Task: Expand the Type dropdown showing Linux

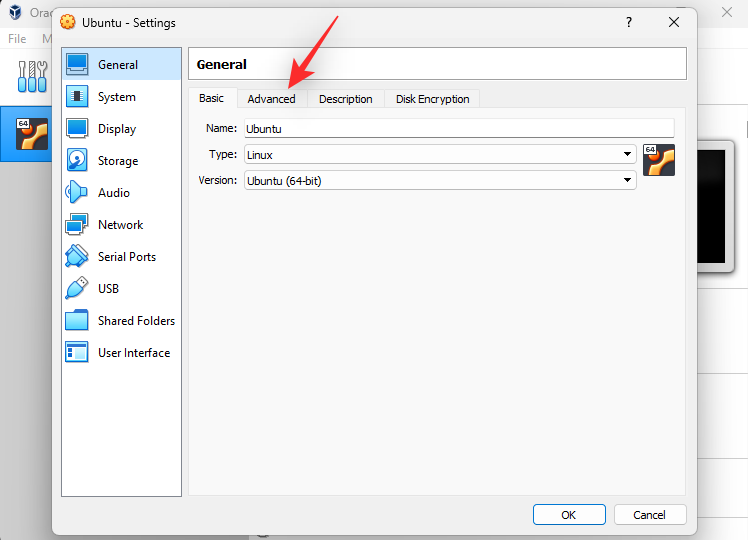Action: point(440,154)
